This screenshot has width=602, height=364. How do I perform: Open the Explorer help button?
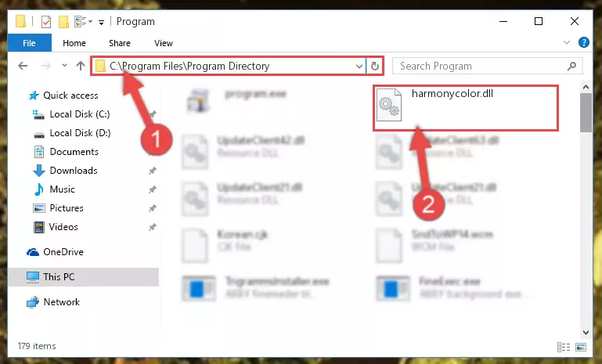pyautogui.click(x=583, y=42)
